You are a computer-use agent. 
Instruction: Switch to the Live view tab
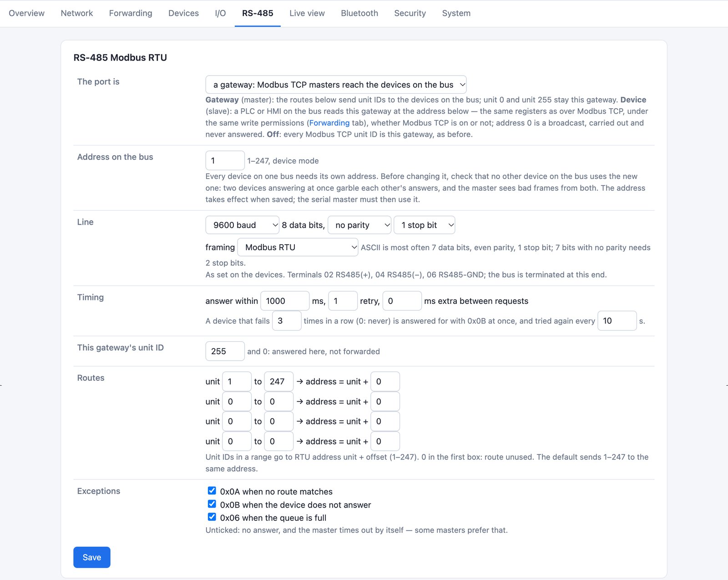pyautogui.click(x=307, y=13)
